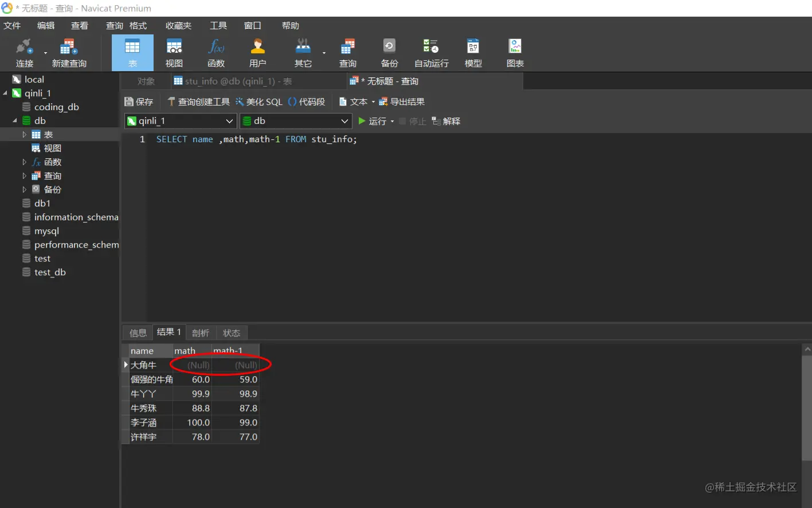This screenshot has width=812, height=508.
Task: Open the Edit (编辑) menu
Action: (46, 25)
